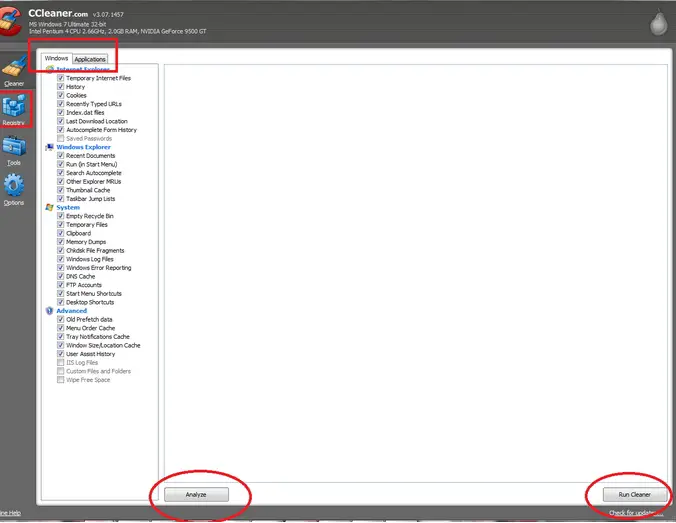This screenshot has height=523, width=676.
Task: Toggle Window Size/Location Cache checkbox
Action: pyautogui.click(x=61, y=345)
